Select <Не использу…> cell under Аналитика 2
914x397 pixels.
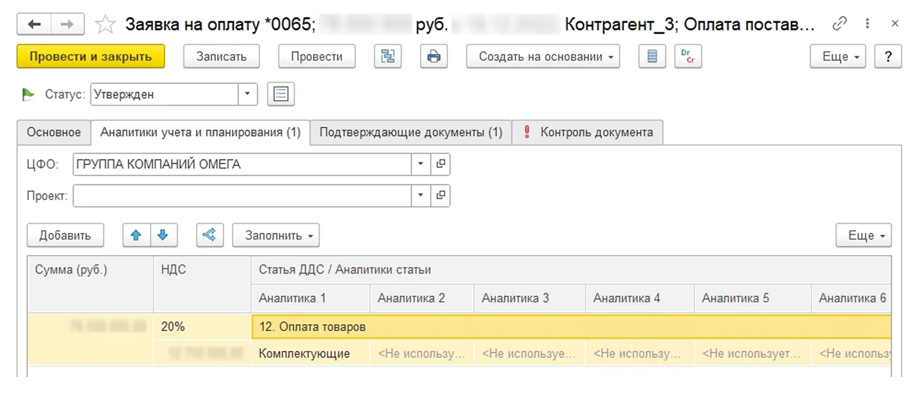click(422, 353)
